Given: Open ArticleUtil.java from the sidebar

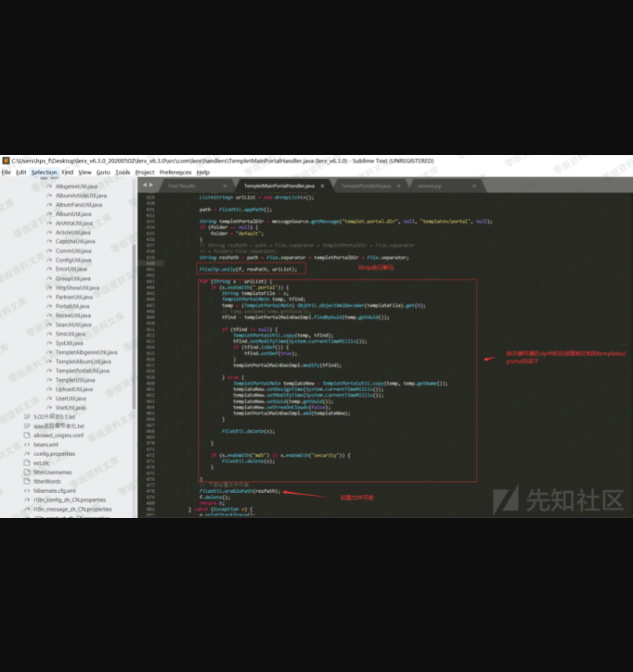Looking at the screenshot, I should click(x=74, y=232).
